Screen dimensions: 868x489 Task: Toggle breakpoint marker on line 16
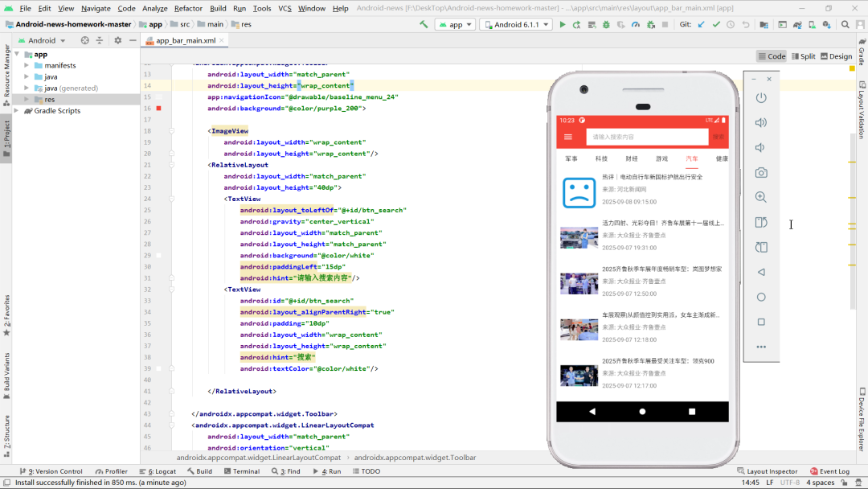[x=159, y=109]
